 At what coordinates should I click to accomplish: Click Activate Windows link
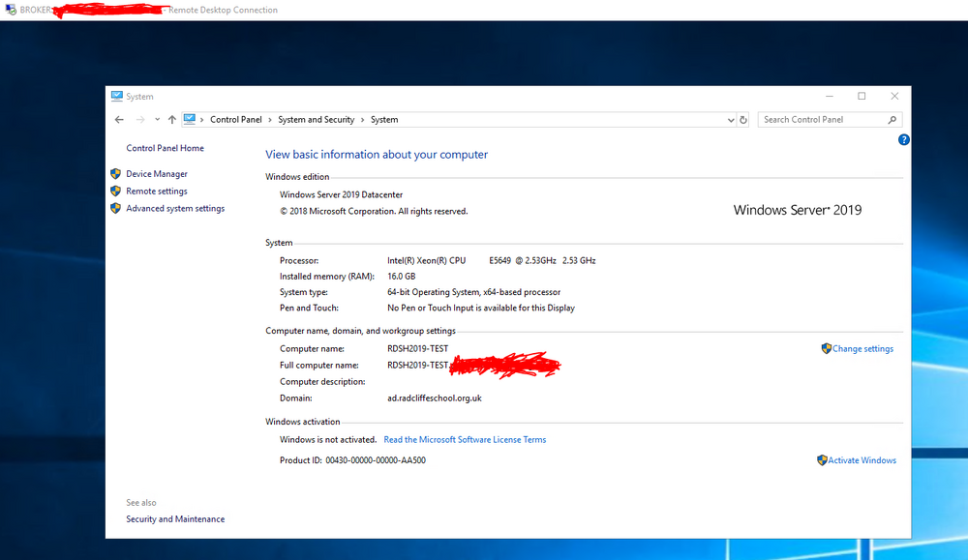point(862,460)
